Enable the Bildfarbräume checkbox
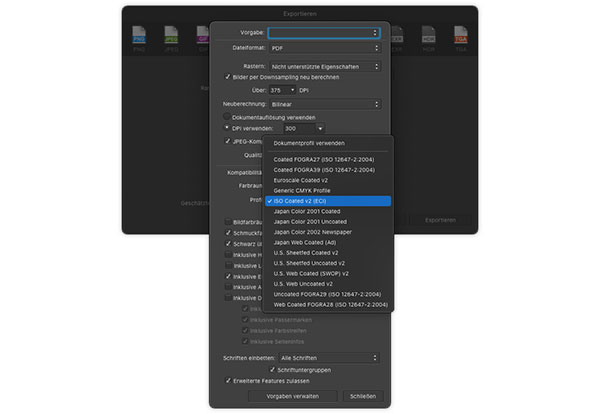 point(228,222)
